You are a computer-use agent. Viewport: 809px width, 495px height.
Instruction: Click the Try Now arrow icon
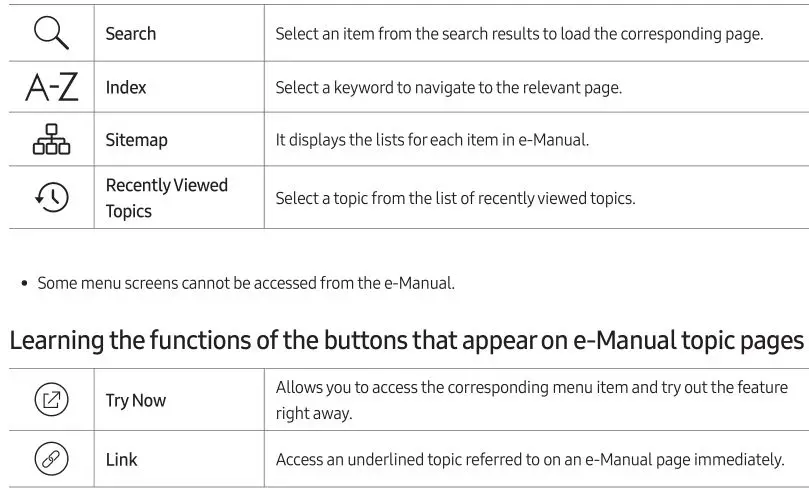click(51, 400)
